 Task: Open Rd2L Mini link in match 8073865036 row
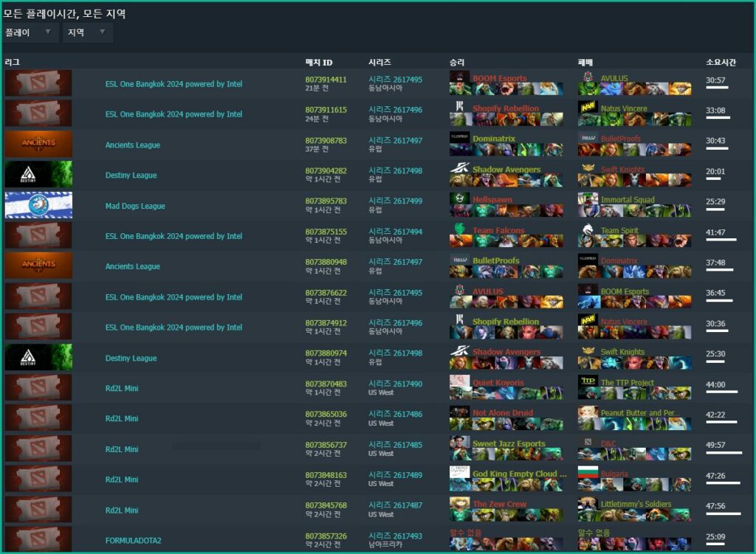click(x=122, y=418)
